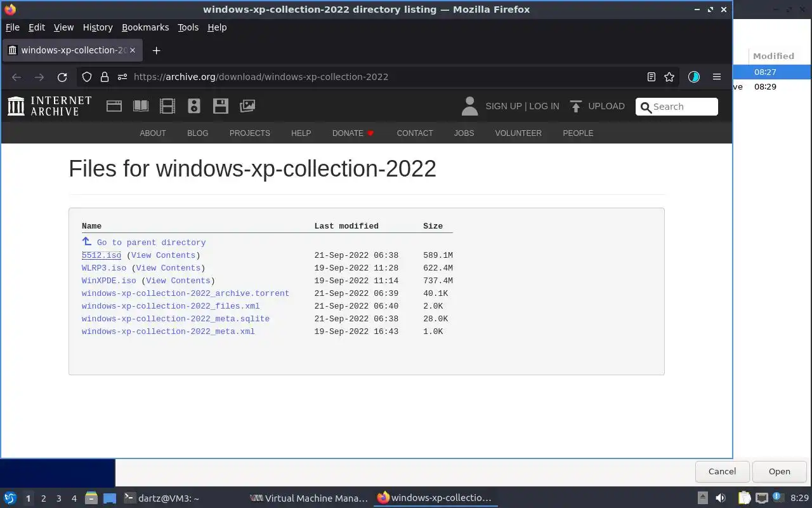The height and width of the screenshot is (508, 812).
Task: Click the taskbar file manager icon
Action: [91, 498]
